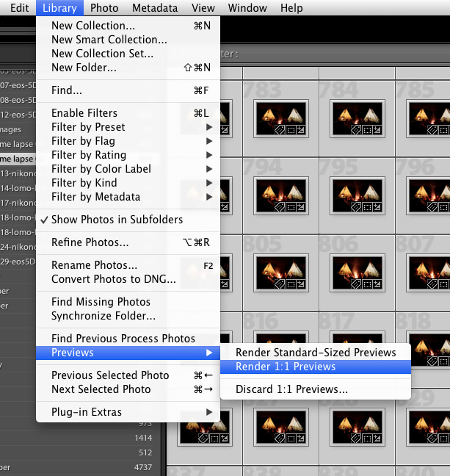Select the photo thumbnail in cell 817
The height and width of the screenshot is (476, 450).
(358, 338)
